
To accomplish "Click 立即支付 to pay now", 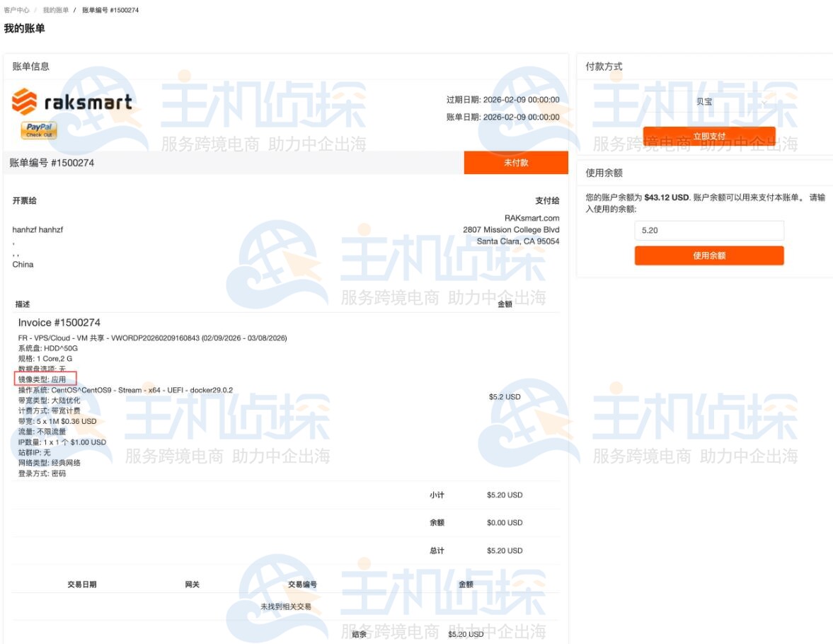I will [x=708, y=135].
